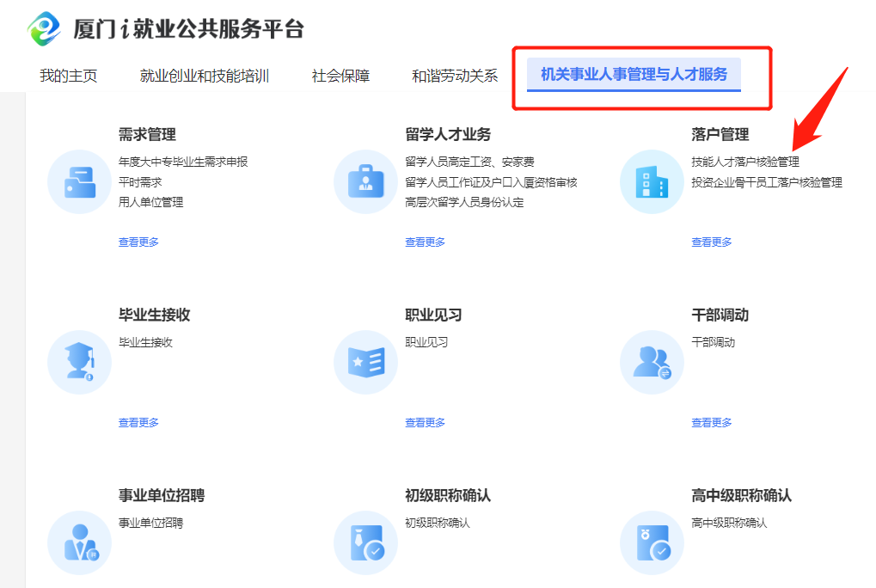Click the 职业见习 section heading
The width and height of the screenshot is (876, 588).
433,315
